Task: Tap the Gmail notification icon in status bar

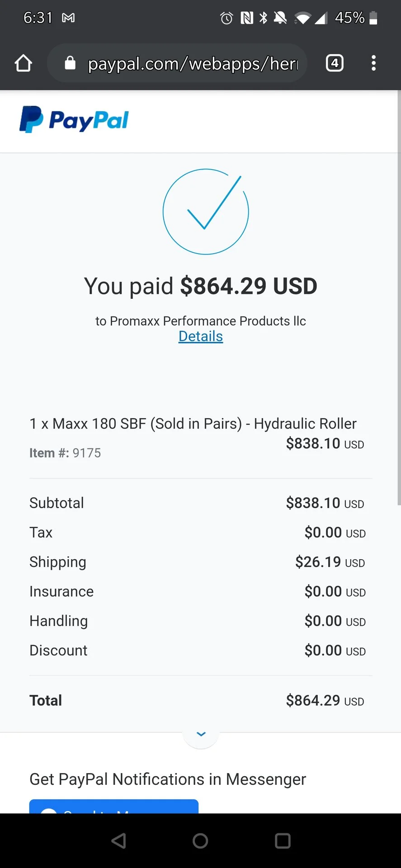Action: tap(68, 18)
